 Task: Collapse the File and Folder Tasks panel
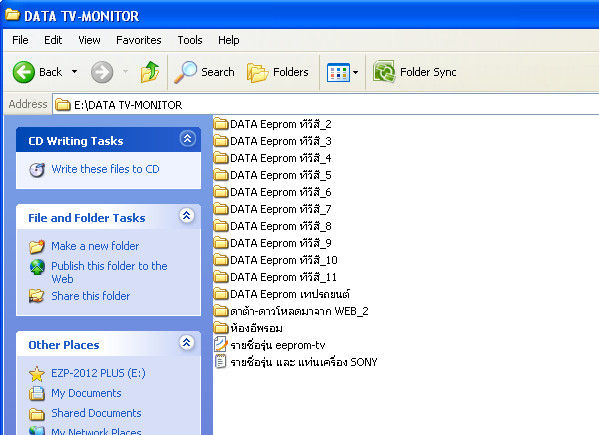(x=186, y=216)
